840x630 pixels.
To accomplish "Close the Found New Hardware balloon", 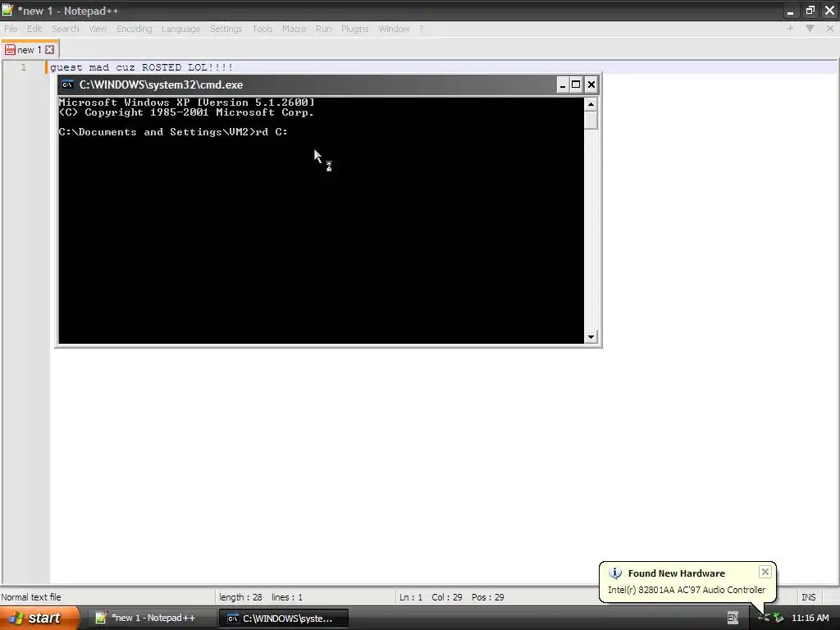I will point(765,572).
